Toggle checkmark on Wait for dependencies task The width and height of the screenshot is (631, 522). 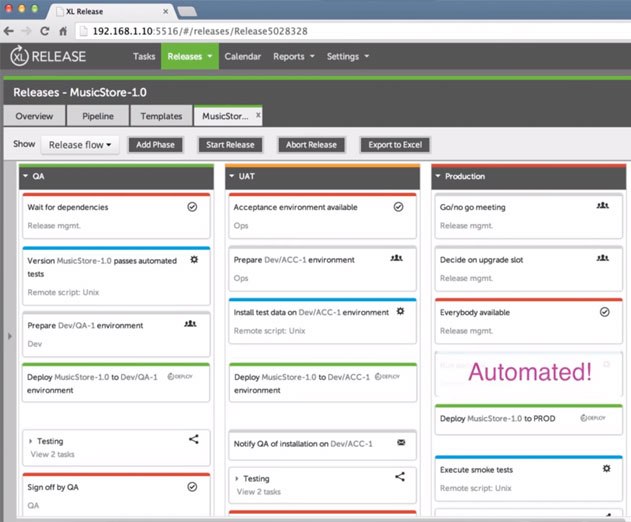(192, 207)
